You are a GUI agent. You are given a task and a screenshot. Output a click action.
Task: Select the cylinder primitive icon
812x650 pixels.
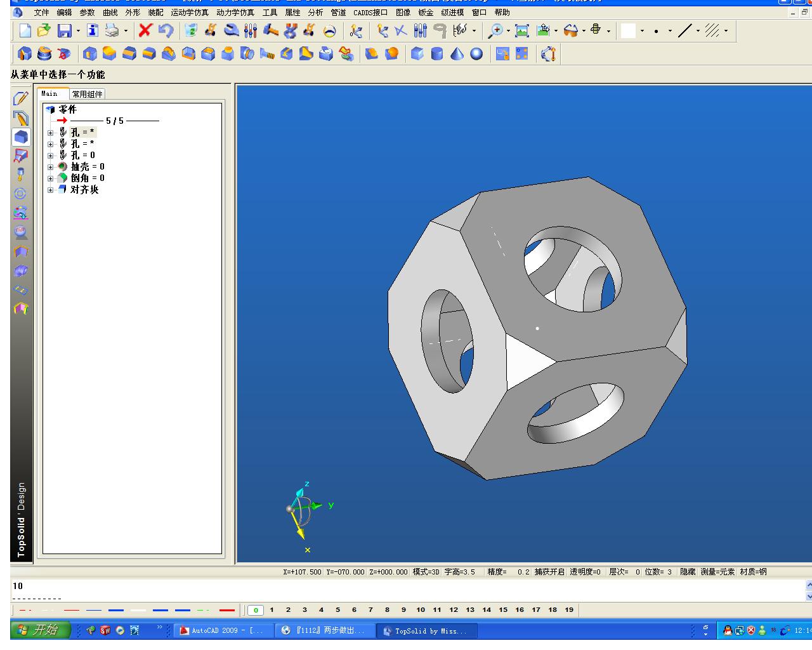click(437, 54)
